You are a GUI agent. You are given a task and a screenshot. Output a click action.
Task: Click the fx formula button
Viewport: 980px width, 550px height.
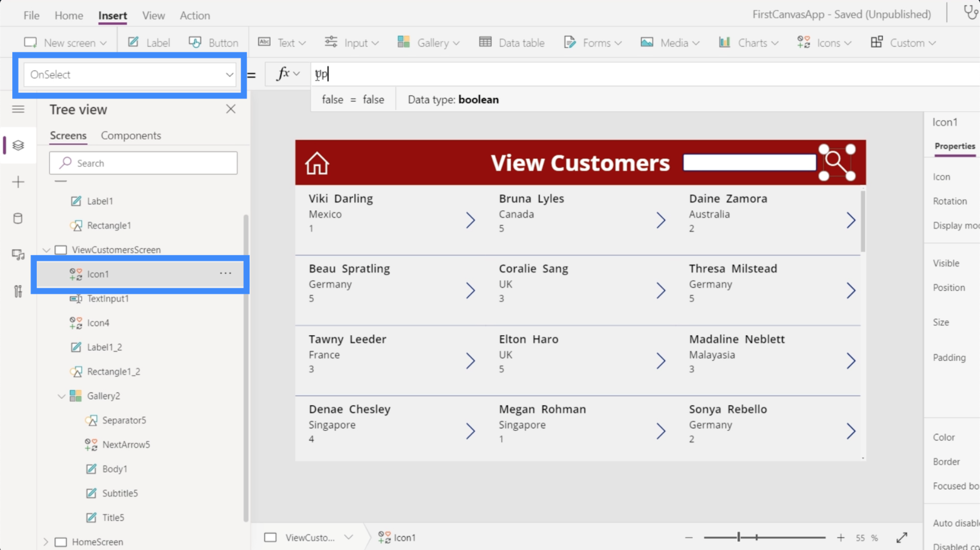pos(288,74)
